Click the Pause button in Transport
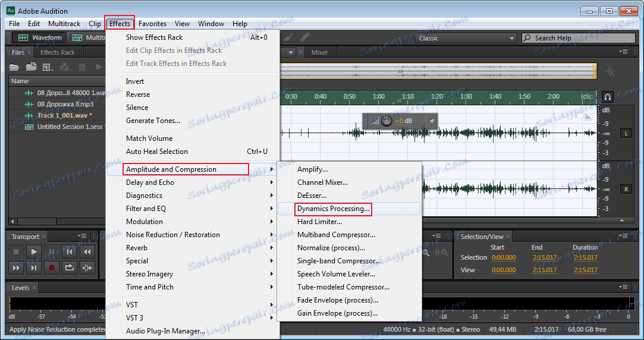The image size is (644, 340). pos(52,251)
